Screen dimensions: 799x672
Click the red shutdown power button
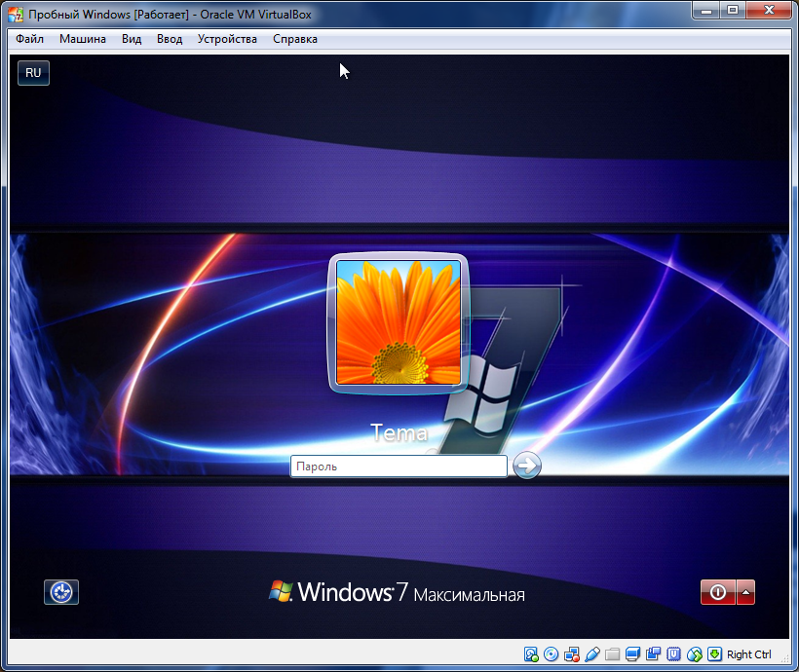718,591
